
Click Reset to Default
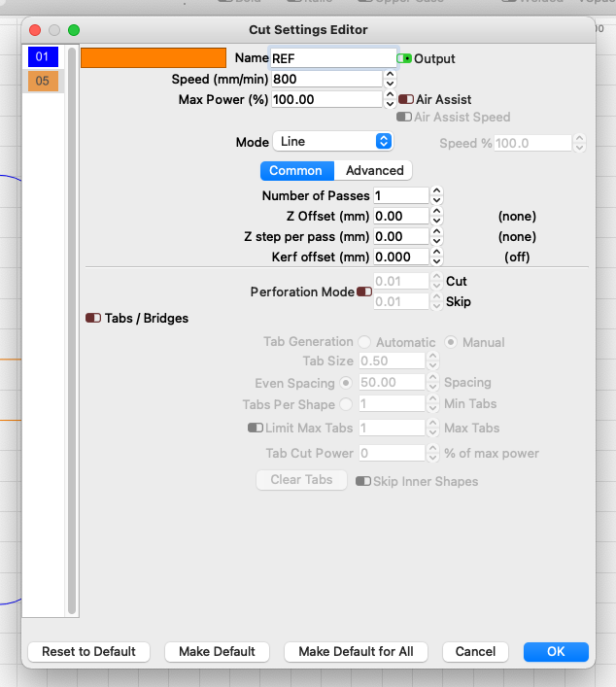(x=89, y=651)
